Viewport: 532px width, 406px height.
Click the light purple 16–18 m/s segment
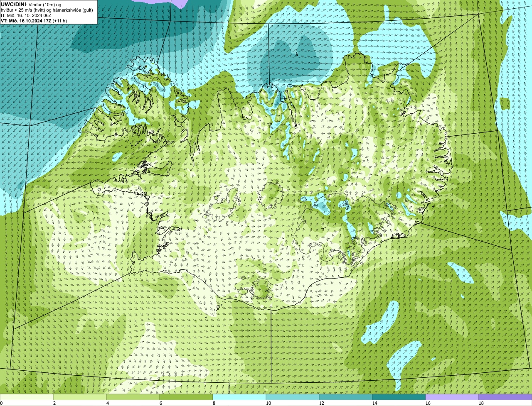click(x=452, y=397)
